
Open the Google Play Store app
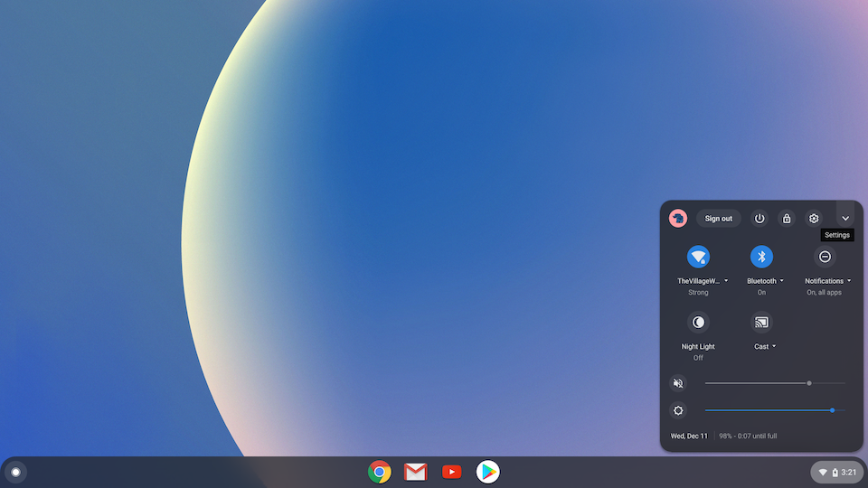pos(487,472)
